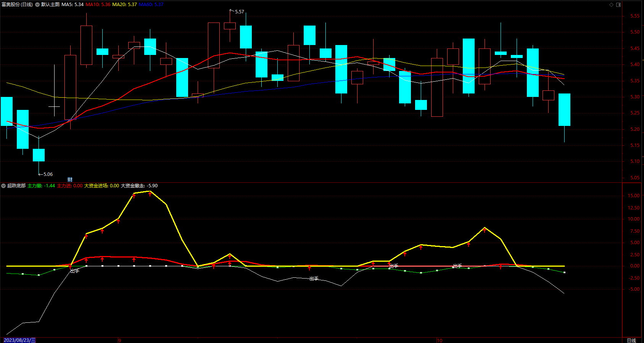Viewport: 644px width, 343px height.
Task: Click the 15.00 indicator axis label
Action: click(x=634, y=196)
